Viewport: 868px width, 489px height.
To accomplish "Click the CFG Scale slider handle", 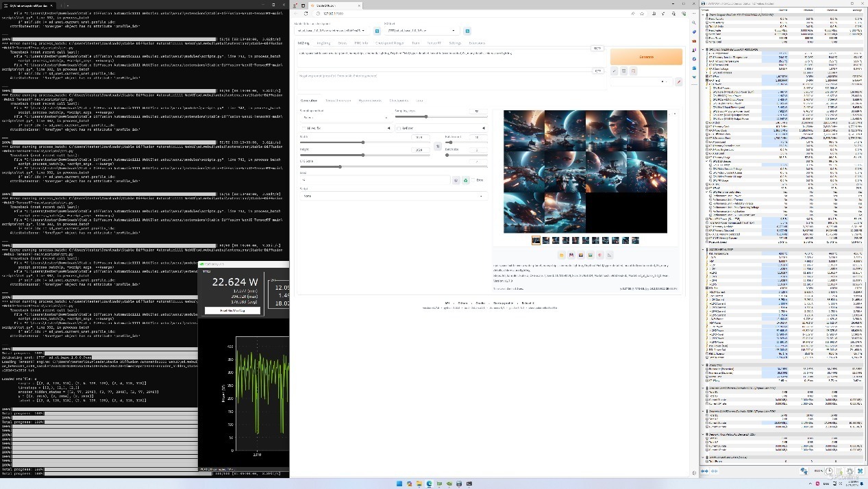I will 340,166.
